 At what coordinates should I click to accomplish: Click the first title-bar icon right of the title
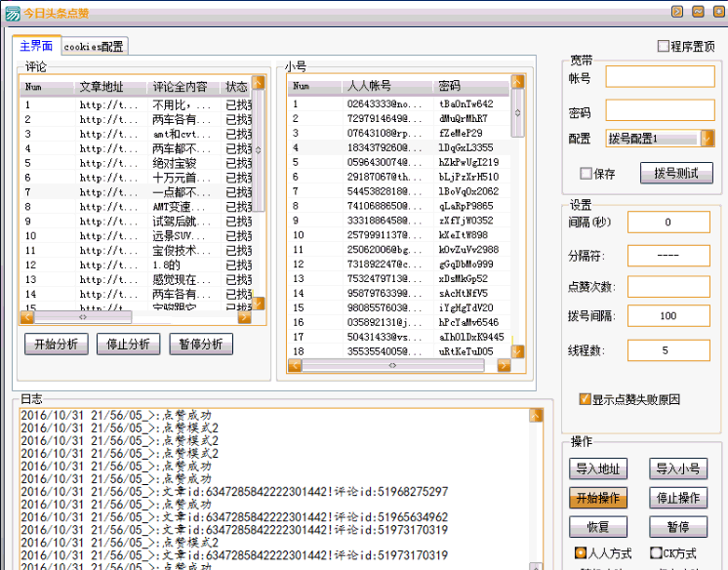[677, 11]
